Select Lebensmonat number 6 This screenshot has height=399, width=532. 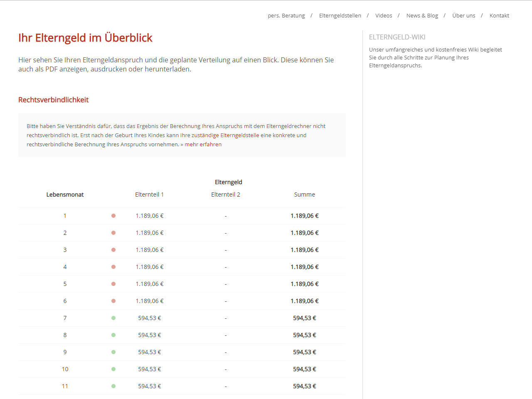[65, 301]
